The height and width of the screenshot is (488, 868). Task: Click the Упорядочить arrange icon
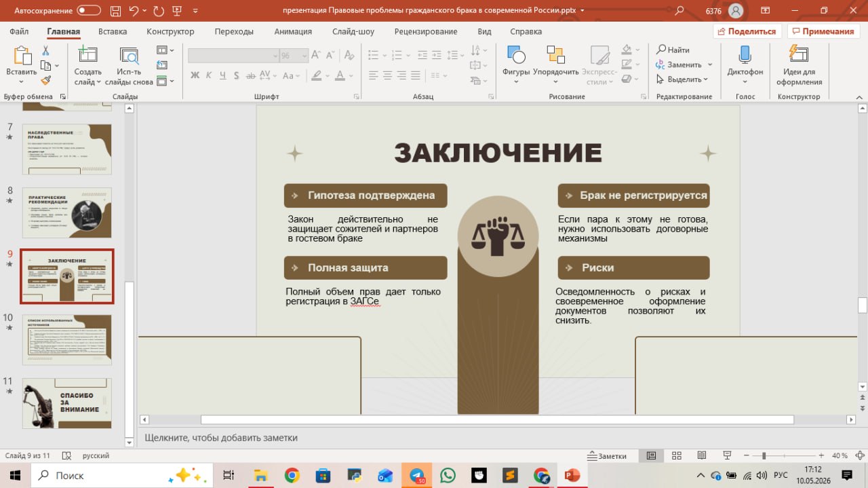[555, 56]
